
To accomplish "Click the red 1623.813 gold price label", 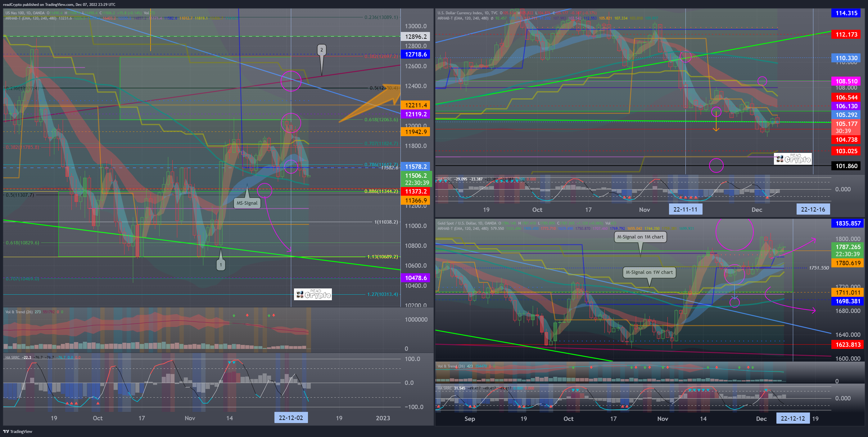I will 848,344.
